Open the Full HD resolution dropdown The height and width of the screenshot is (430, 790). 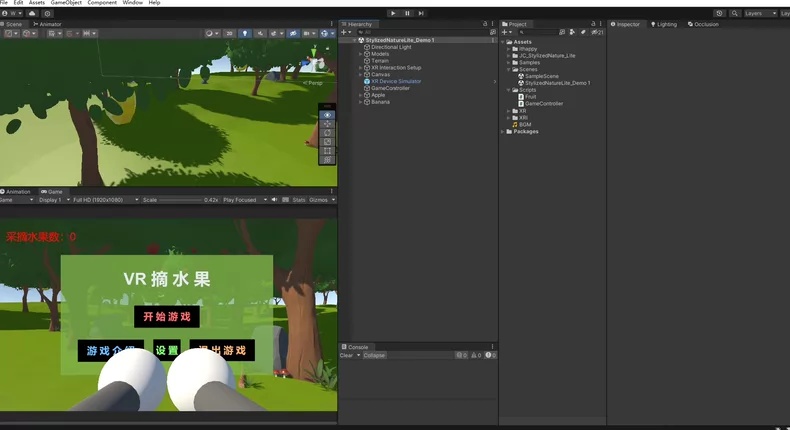pyautogui.click(x=106, y=200)
